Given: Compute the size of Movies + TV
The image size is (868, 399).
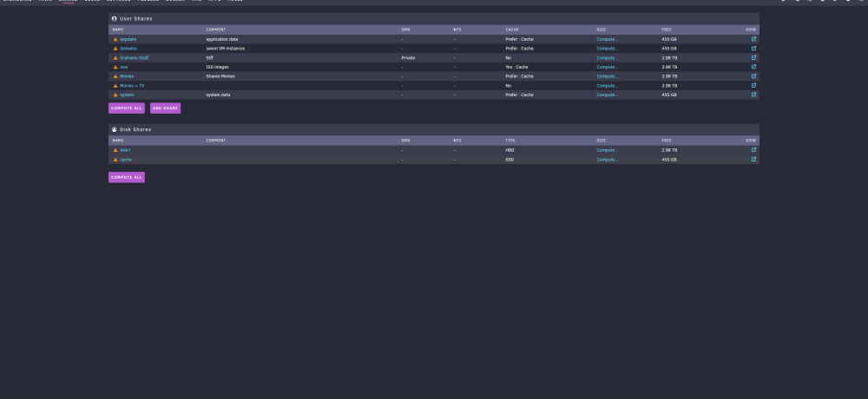Looking at the screenshot, I should click(608, 86).
